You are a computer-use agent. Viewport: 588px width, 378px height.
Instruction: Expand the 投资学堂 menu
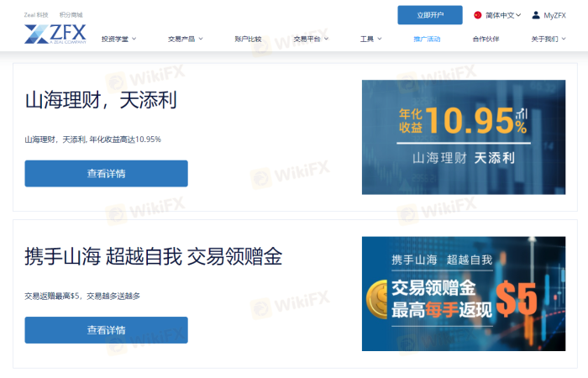[x=118, y=39]
